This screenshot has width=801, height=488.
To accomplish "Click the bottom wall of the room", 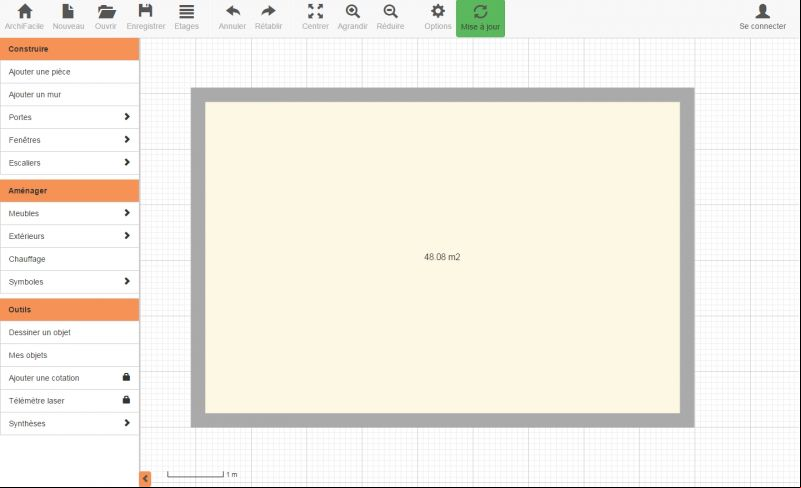I will 442,420.
